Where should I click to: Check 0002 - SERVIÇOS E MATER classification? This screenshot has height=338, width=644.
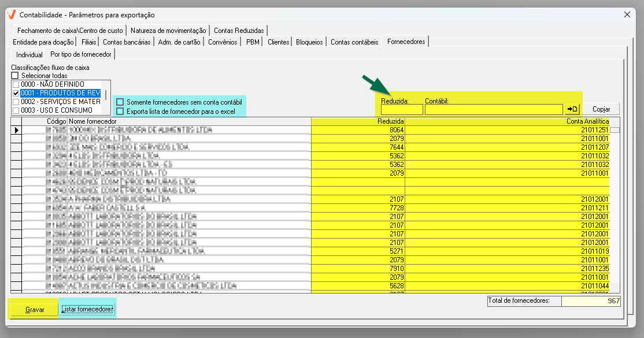[x=16, y=102]
